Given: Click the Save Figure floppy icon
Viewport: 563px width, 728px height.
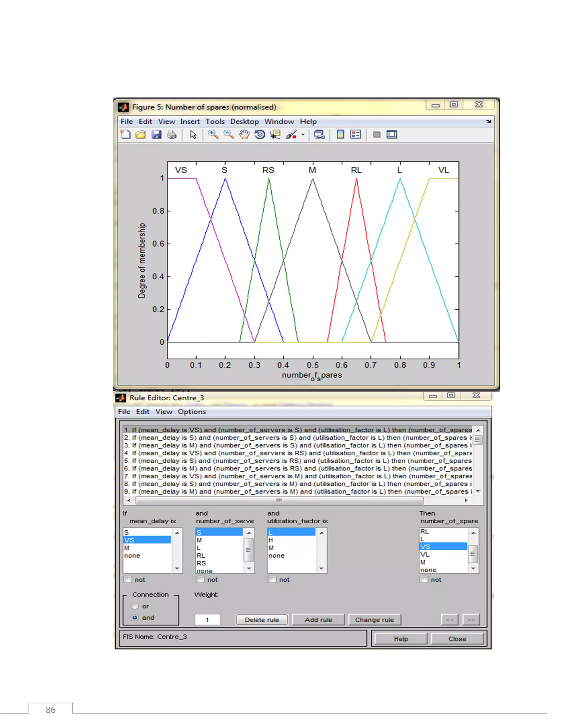Looking at the screenshot, I should (x=156, y=134).
